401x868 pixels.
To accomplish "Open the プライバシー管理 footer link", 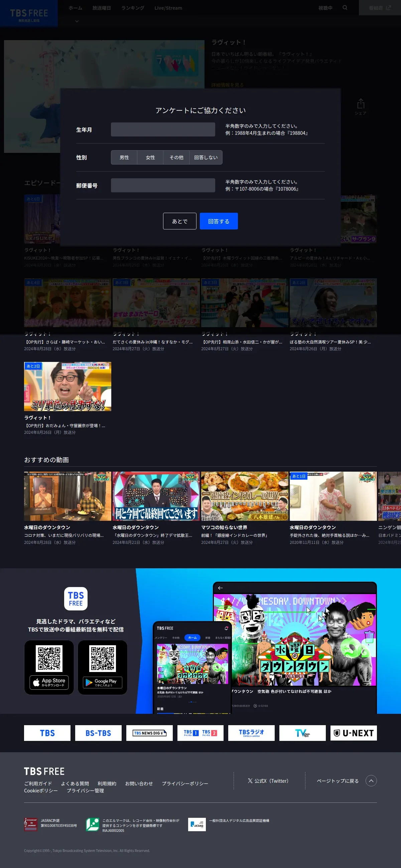I will (x=85, y=790).
